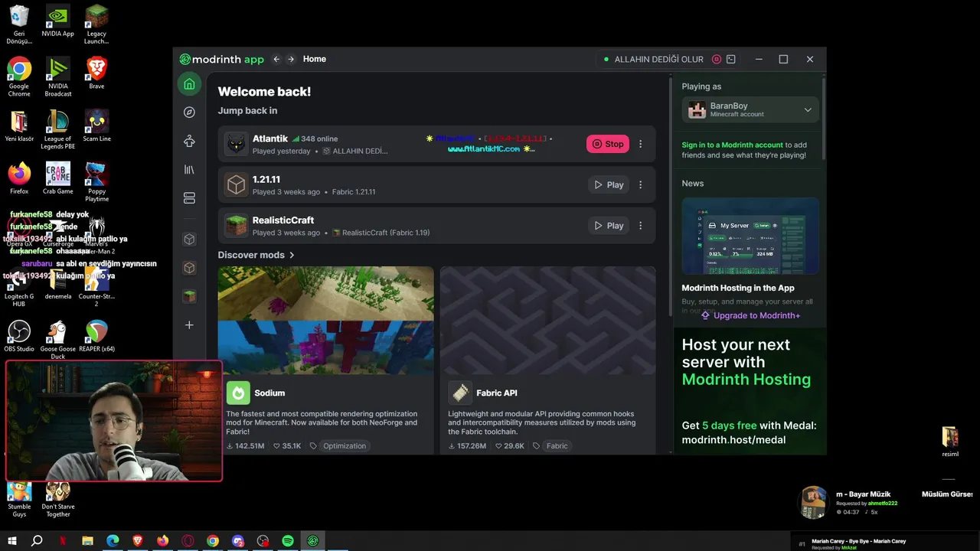This screenshot has width=980, height=551.
Task: Stop running instance via red top-bar icon
Action: point(717,59)
